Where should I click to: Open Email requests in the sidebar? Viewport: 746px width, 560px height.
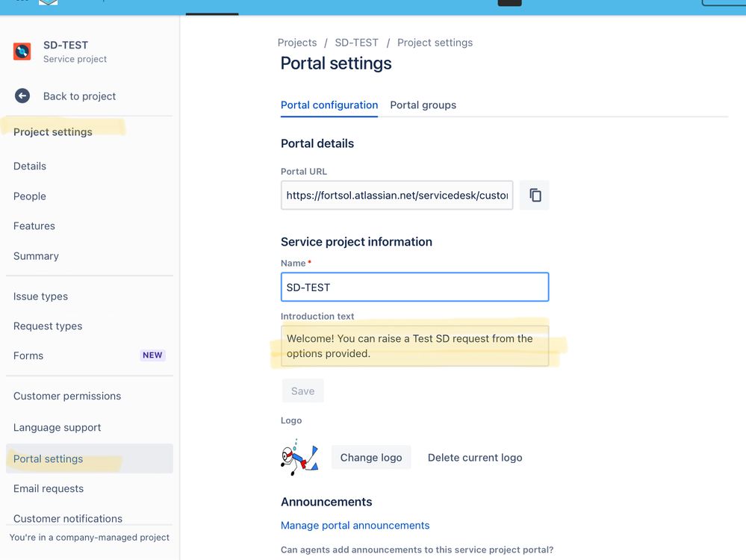tap(49, 488)
